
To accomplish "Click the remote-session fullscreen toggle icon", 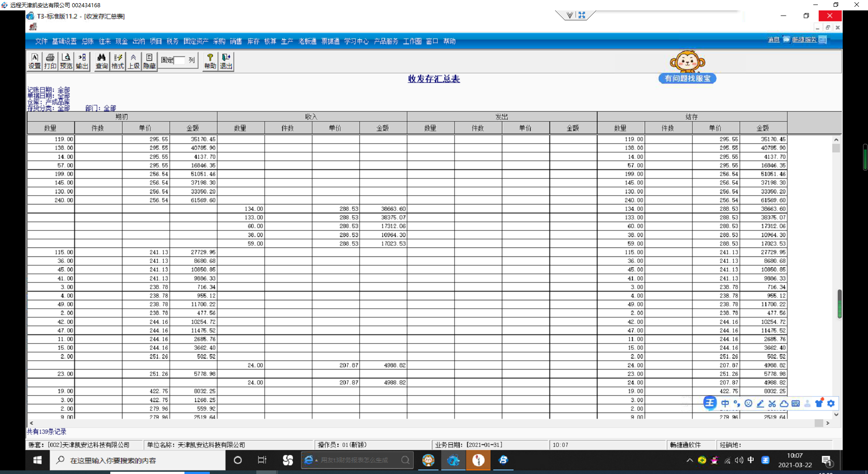I will pos(582,15).
